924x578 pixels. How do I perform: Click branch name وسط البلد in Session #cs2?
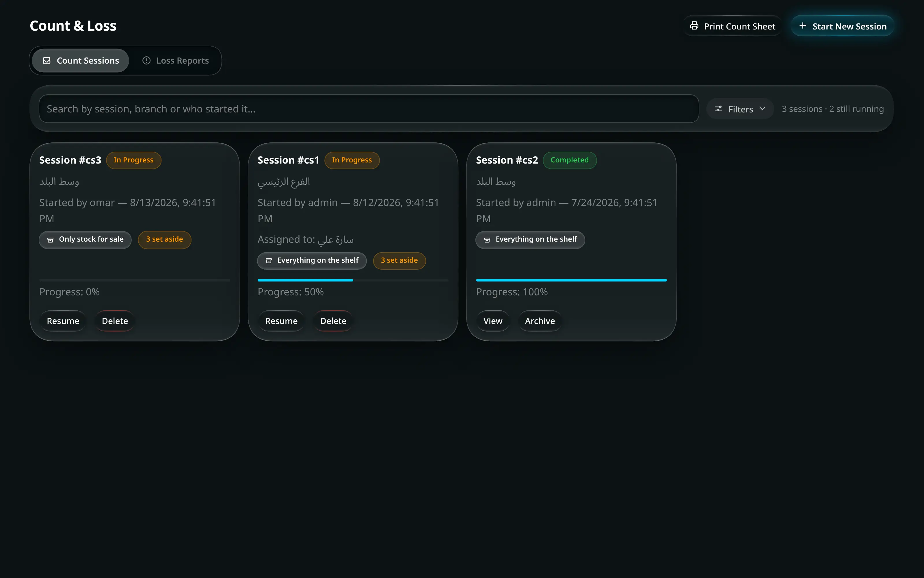(x=496, y=182)
